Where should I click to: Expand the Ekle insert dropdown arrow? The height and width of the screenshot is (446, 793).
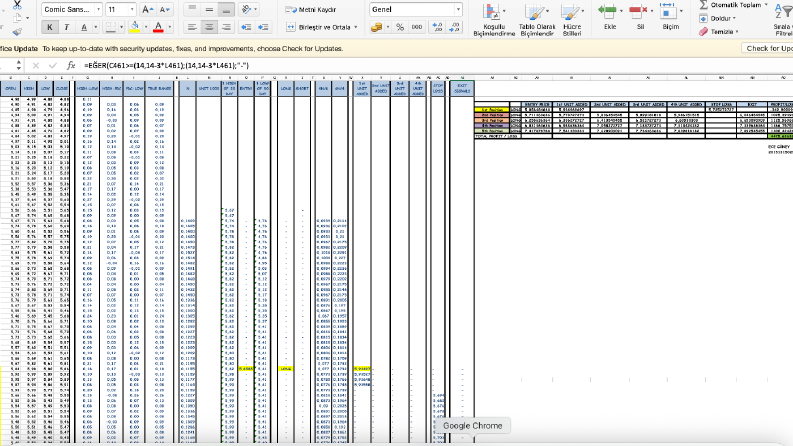(621, 11)
